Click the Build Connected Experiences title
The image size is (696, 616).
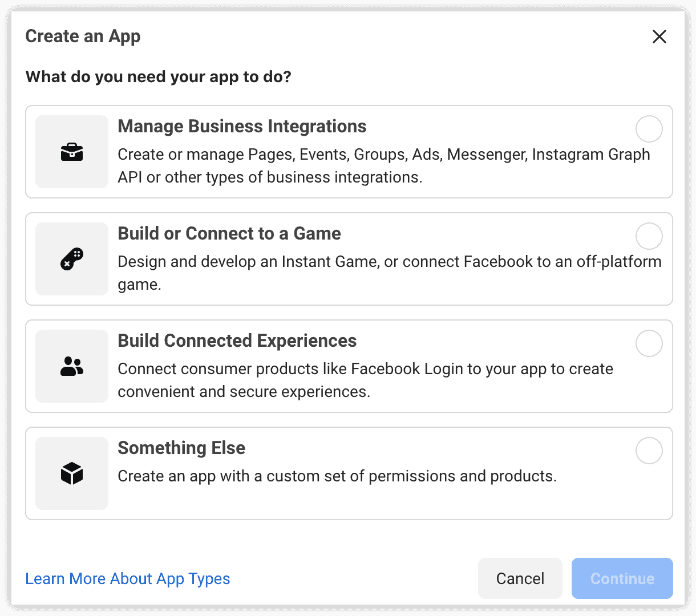coord(237,341)
